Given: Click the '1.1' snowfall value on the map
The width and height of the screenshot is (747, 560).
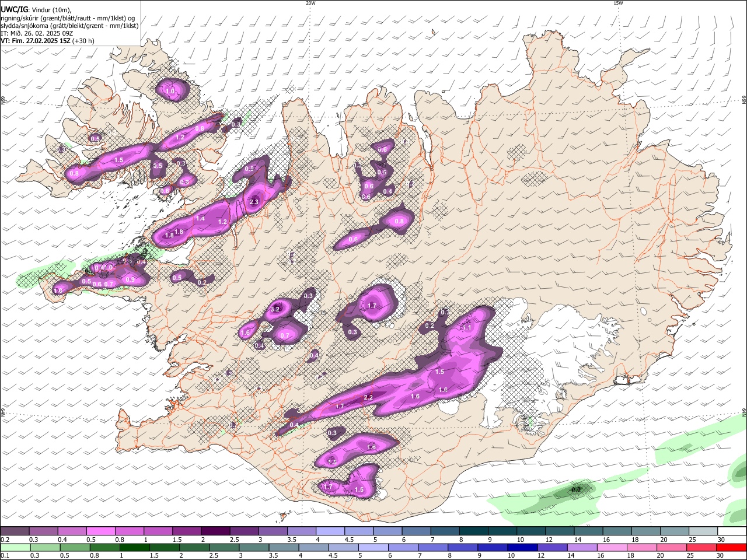Looking at the screenshot, I should [x=467, y=328].
